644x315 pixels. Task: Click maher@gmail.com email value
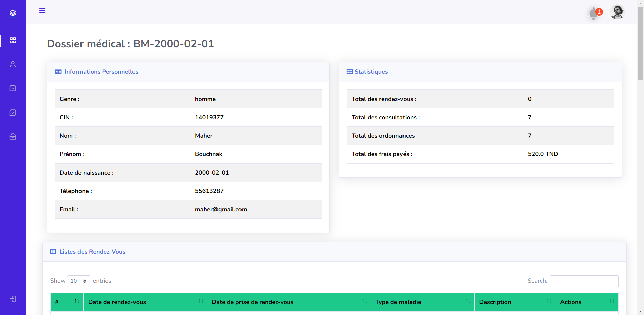[x=221, y=209]
